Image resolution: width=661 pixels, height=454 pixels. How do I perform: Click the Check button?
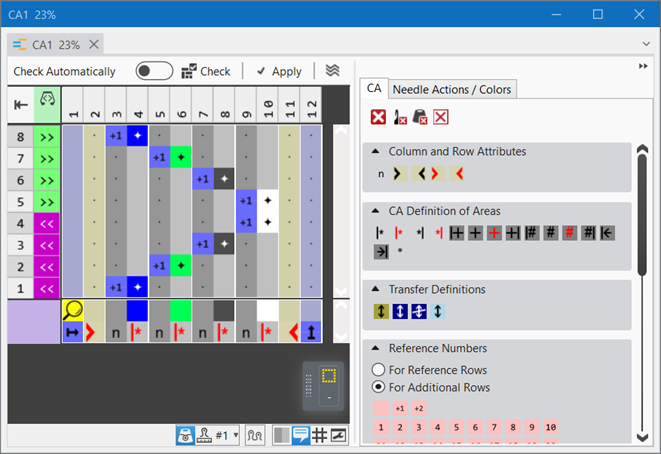205,71
